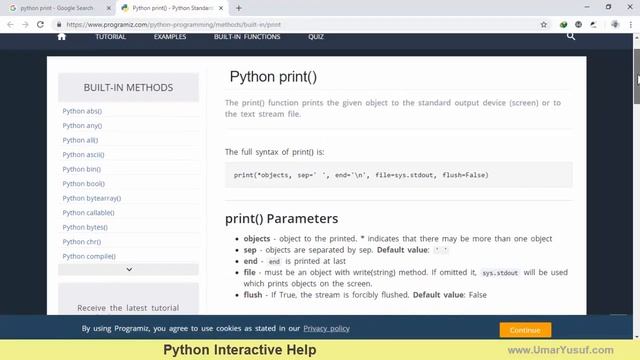Click the print() syntax code block
The height and width of the screenshot is (360, 640).
398,175
